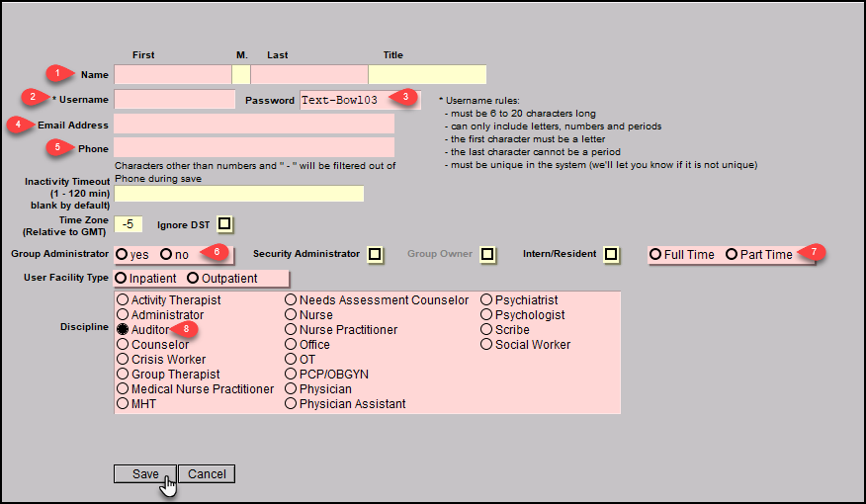Click the Inactivity Timeout input box

[239, 194]
